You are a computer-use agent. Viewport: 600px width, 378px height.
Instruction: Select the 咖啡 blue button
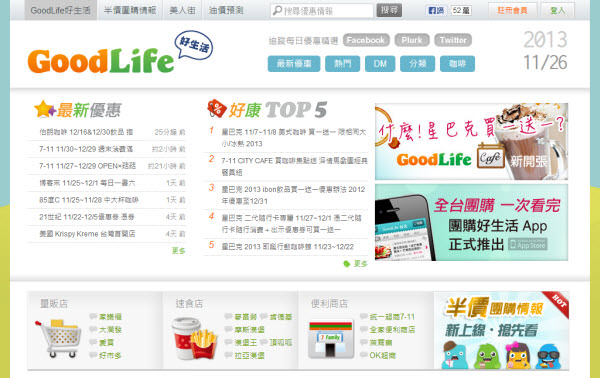pyautogui.click(x=457, y=64)
